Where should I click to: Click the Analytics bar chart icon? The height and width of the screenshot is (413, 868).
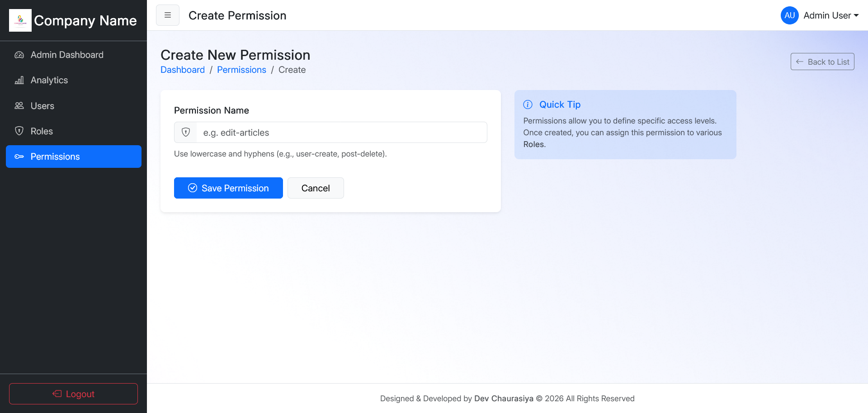[x=19, y=81]
